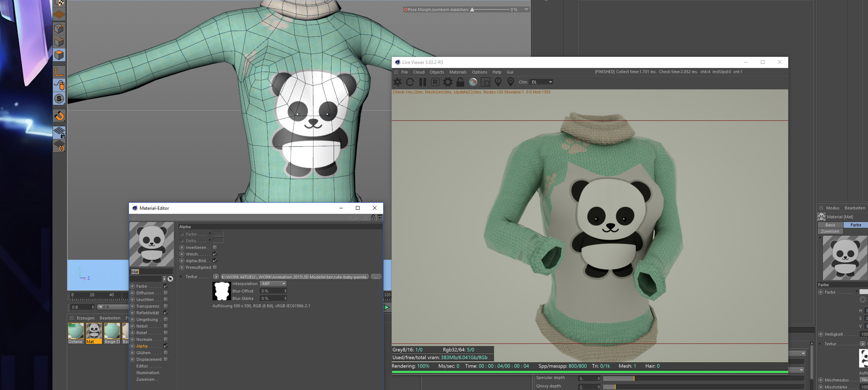The width and height of the screenshot is (868, 390).
Task: Select the Octane material thumbnail
Action: pyautogui.click(x=76, y=331)
